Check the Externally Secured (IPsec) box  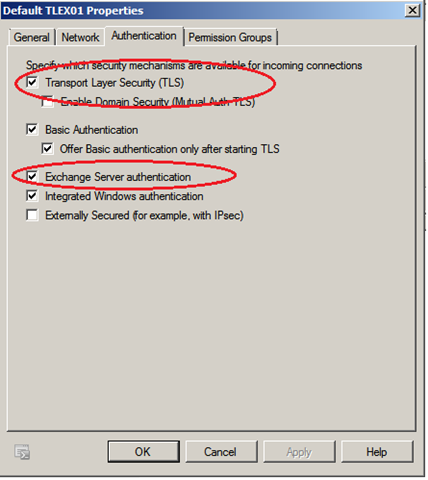[x=32, y=215]
